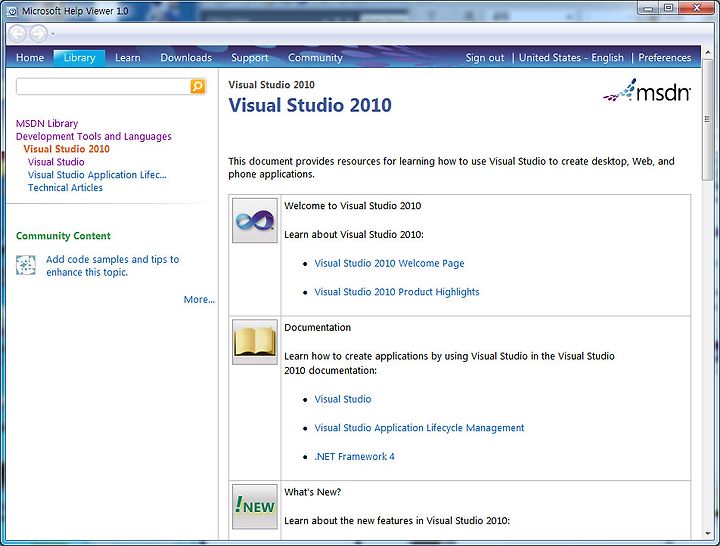
Task: Open MSDN Library in the tree
Action: pyautogui.click(x=47, y=124)
